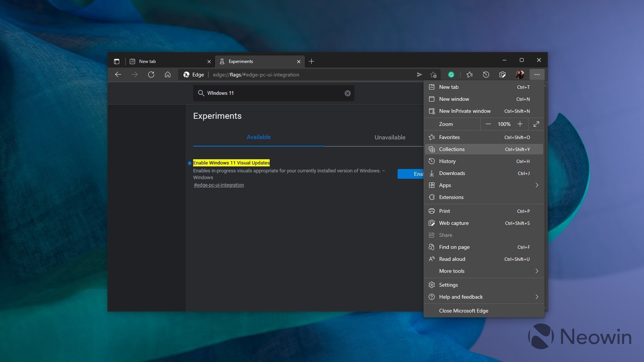The image size is (644, 362).
Task: Increase zoom with the plus button
Action: click(x=520, y=124)
